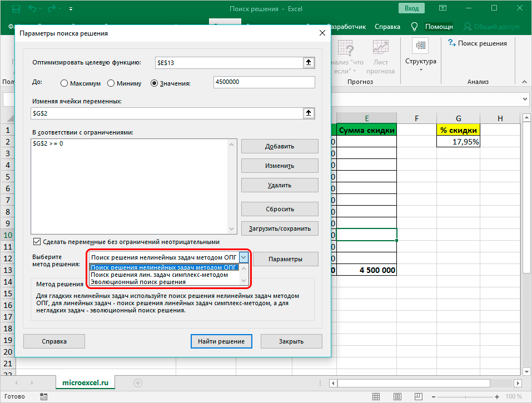532x403 pixels.
Task: Click the Добавить constraint button
Action: pyautogui.click(x=280, y=146)
